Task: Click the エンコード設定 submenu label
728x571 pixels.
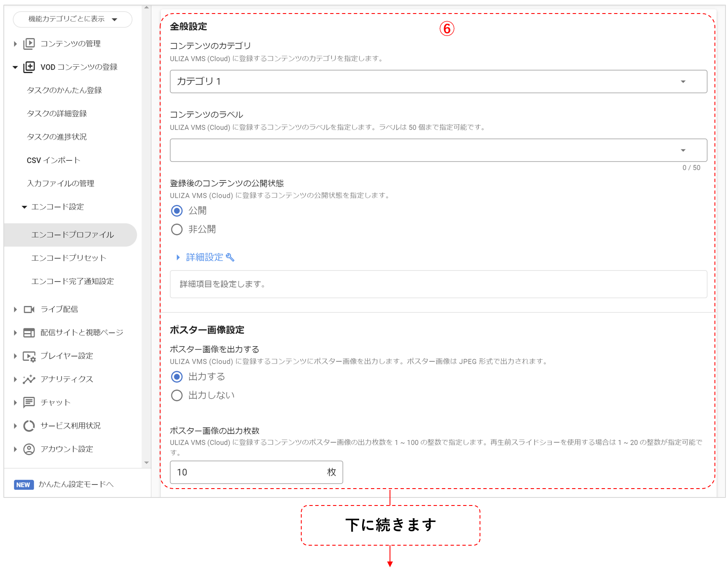Action: 57,207
